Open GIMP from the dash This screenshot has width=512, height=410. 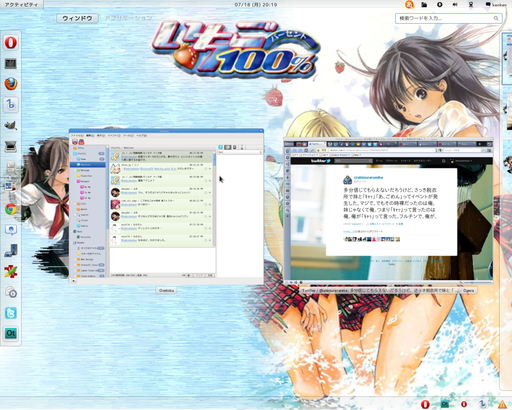click(11, 125)
